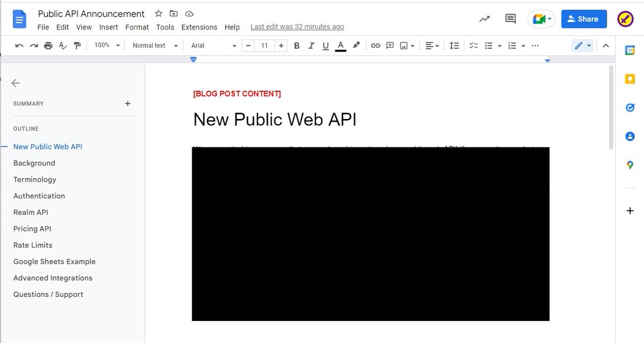Add a comment from the toolbar
This screenshot has width=644, height=343.
point(390,46)
